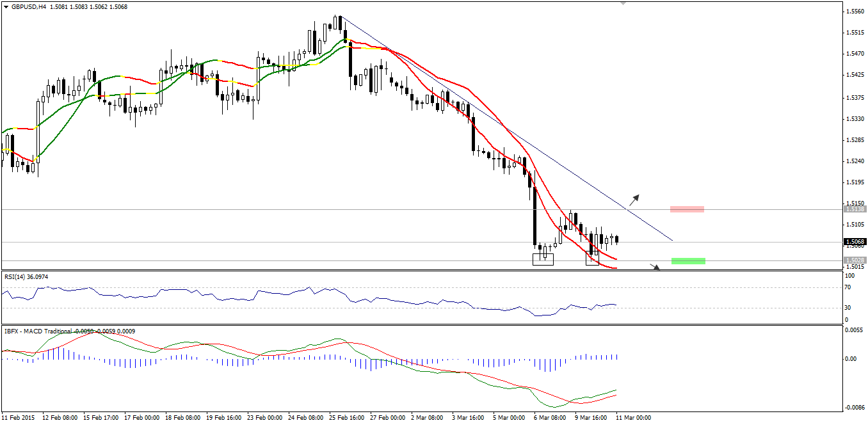
Task: Click the green support zone rectangle
Action: pyautogui.click(x=688, y=260)
